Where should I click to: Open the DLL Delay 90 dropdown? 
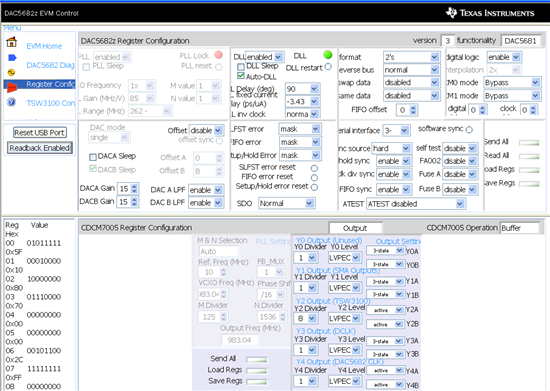click(x=302, y=89)
